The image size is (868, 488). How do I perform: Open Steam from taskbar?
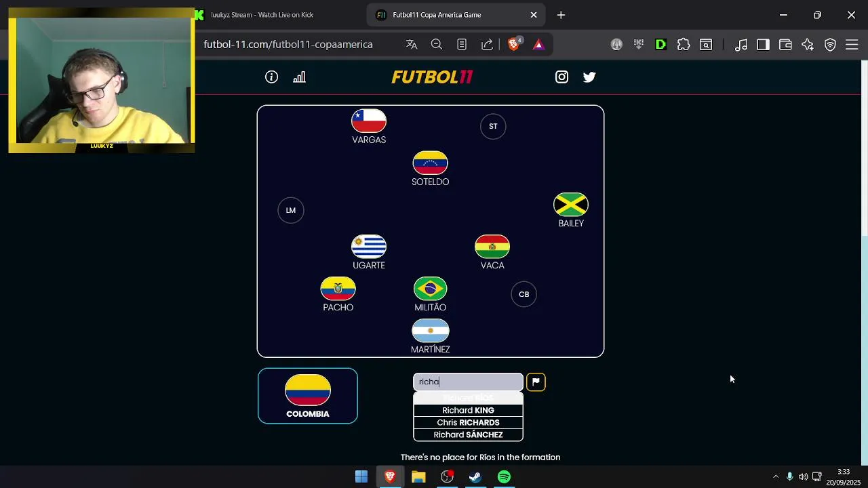click(x=475, y=477)
